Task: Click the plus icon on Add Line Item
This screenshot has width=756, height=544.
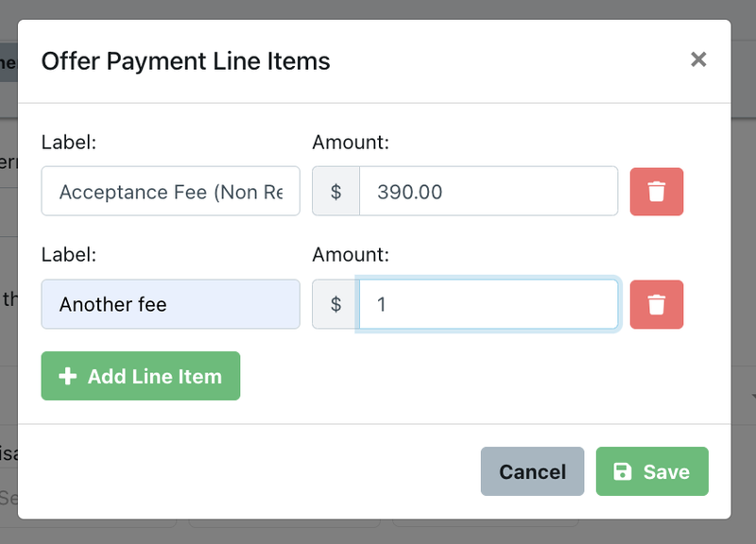Action: 67,376
